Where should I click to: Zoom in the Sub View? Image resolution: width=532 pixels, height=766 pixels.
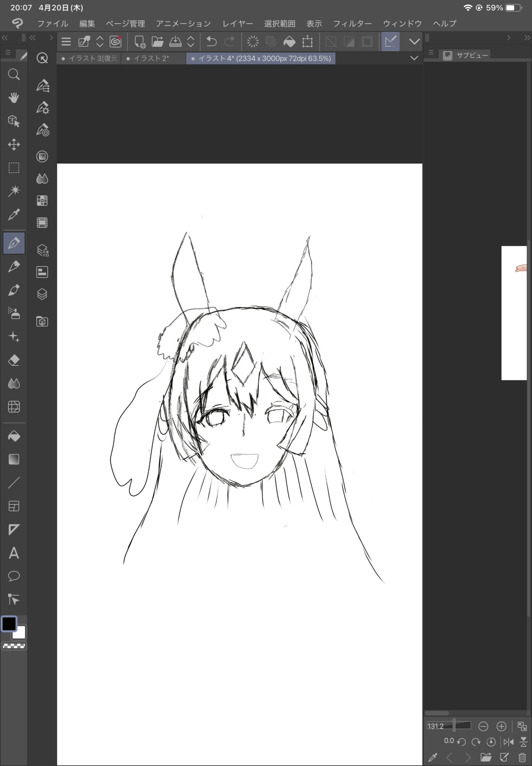(x=501, y=726)
